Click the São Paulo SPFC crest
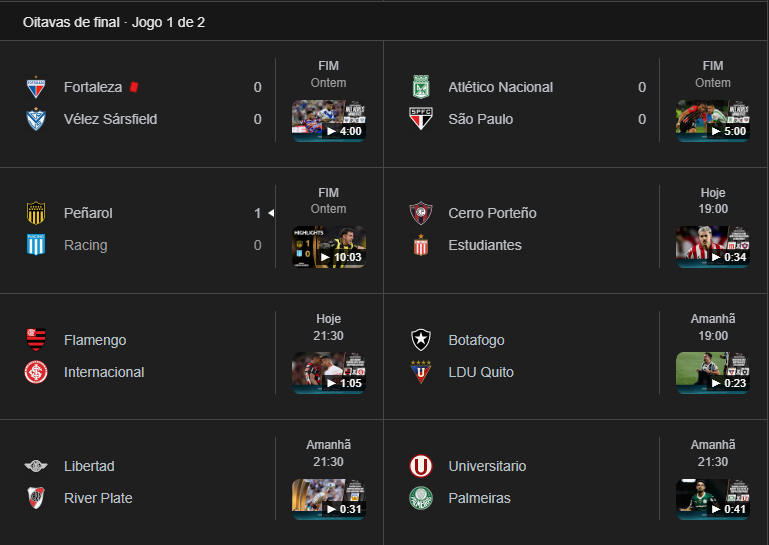The height and width of the screenshot is (545, 769). coord(420,119)
